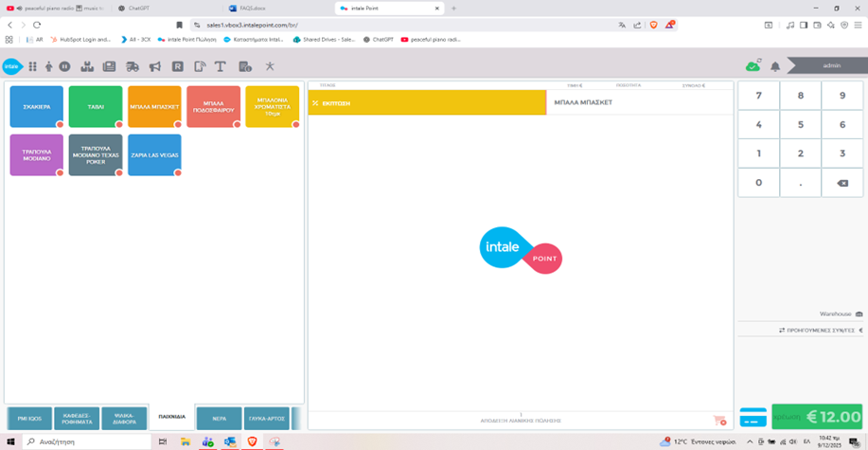Open the Leo AI sparkle icon
868x450 pixels.
point(830,25)
